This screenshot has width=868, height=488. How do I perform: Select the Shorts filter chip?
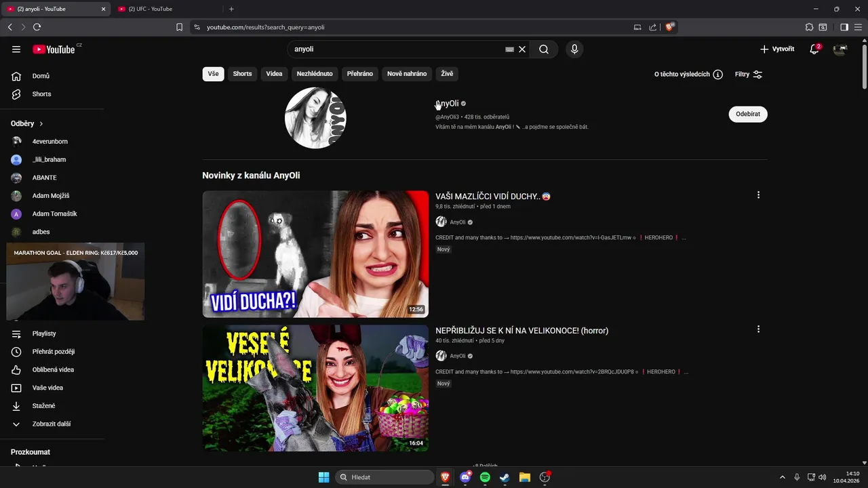(x=242, y=74)
